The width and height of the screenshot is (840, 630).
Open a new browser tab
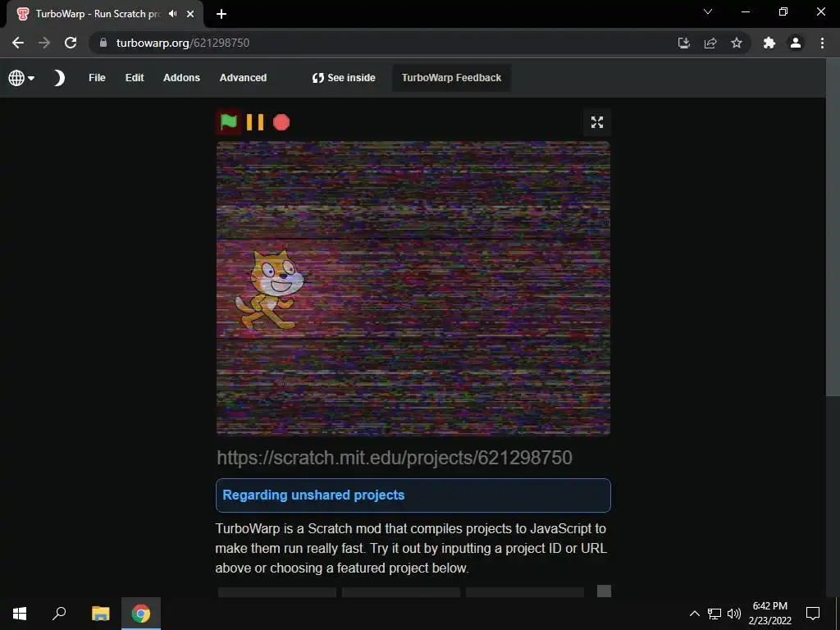(221, 15)
